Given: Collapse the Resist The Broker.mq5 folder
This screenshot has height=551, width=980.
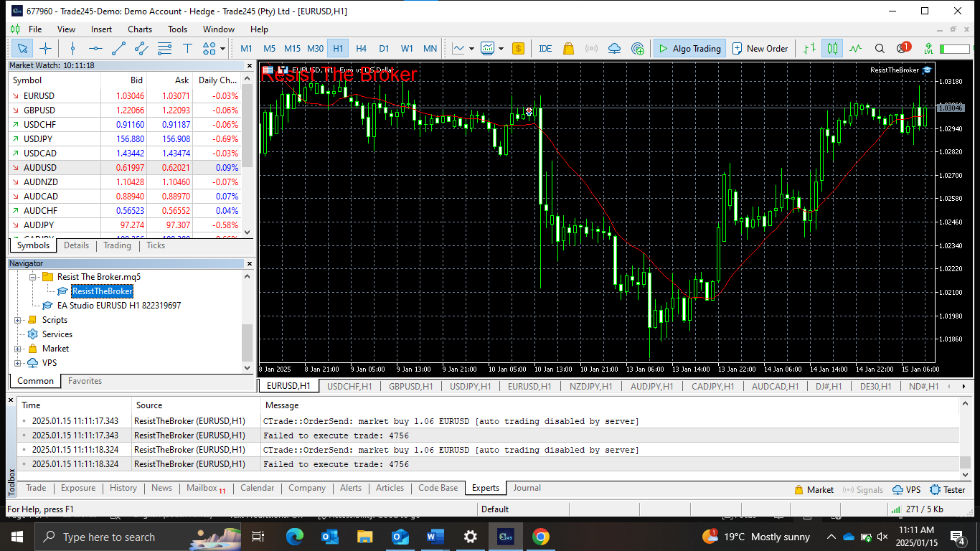Looking at the screenshot, I should coord(32,277).
